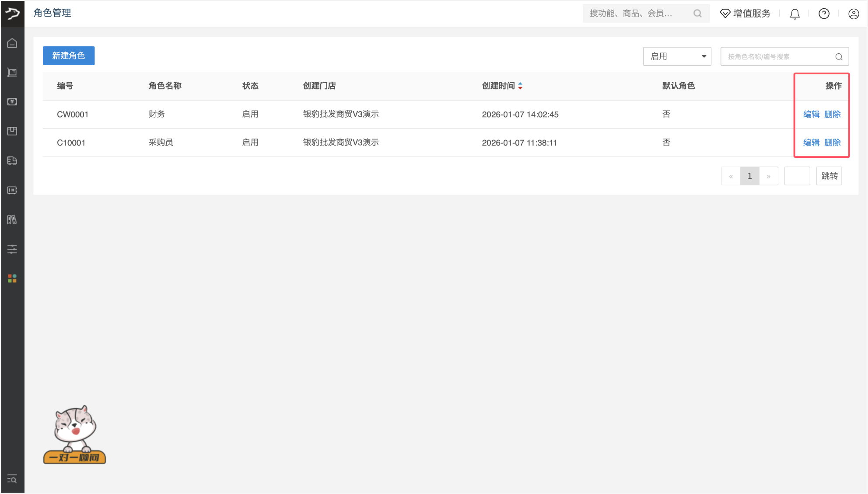Image resolution: width=868 pixels, height=494 pixels.
Task: Open the sliders settings sidebar icon
Action: 12,249
